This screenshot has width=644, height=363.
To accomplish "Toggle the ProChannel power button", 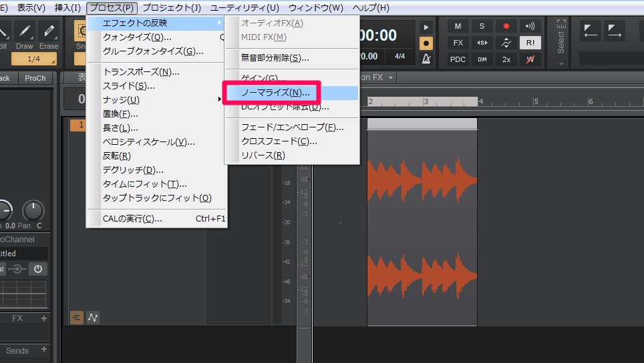I will coord(38,269).
